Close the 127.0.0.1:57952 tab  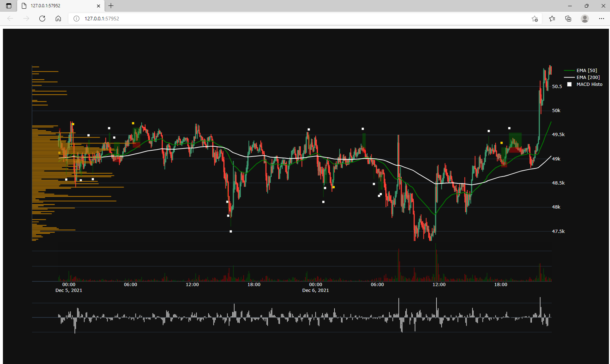pos(98,6)
